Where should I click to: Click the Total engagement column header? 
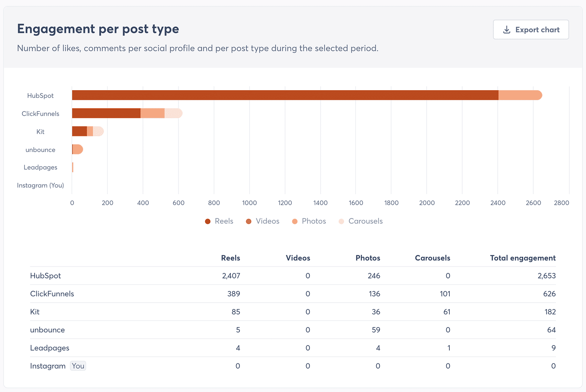(x=523, y=258)
